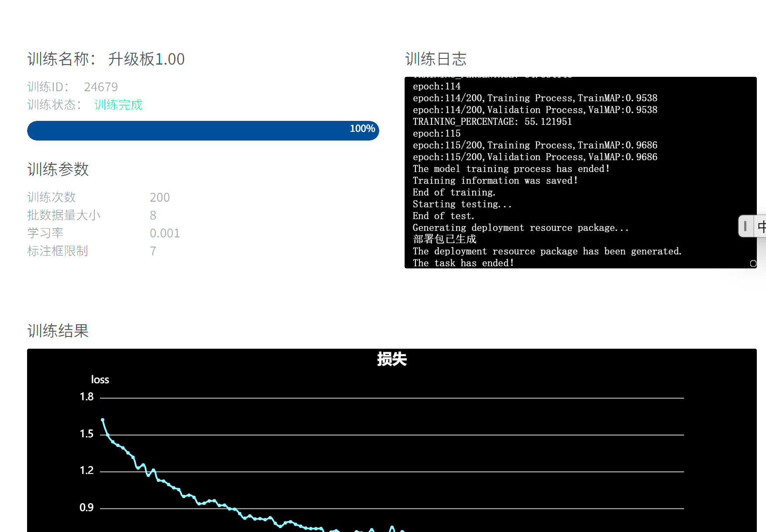Click 'Starting testing...' log line
The image size is (766, 532).
(462, 204)
